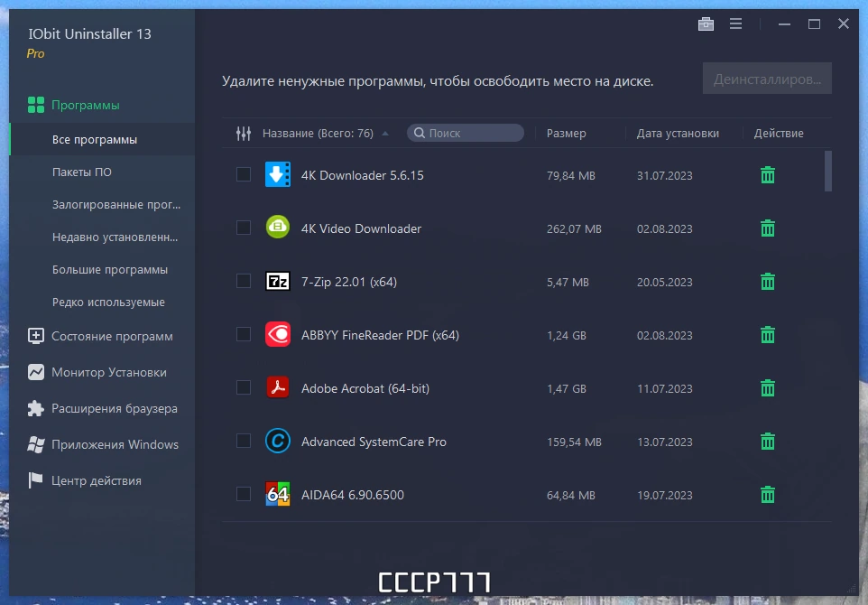868x605 pixels.
Task: Click the install date 31.07.2023
Action: (x=664, y=175)
